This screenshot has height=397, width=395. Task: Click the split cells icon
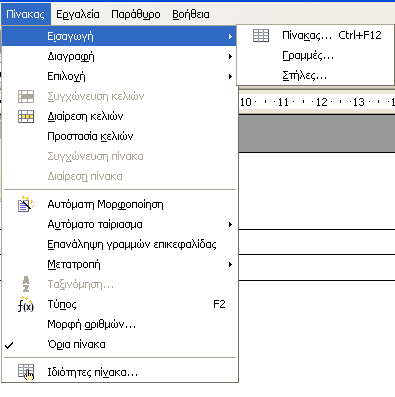26,116
